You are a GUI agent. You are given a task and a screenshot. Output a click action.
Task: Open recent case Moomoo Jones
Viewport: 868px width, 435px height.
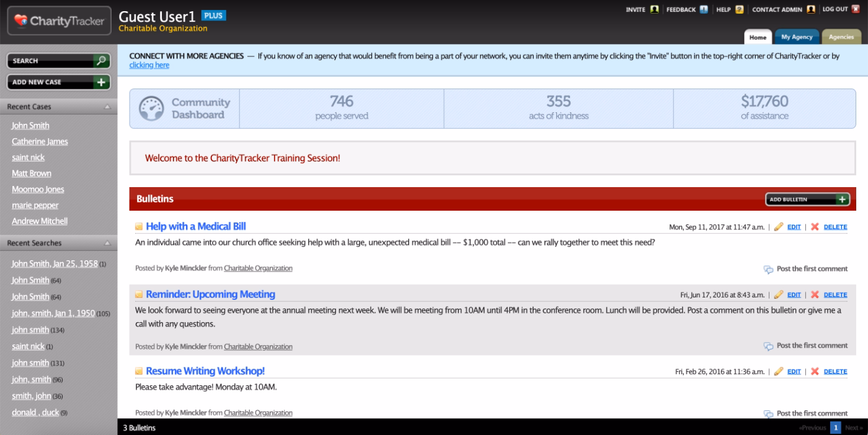click(38, 190)
